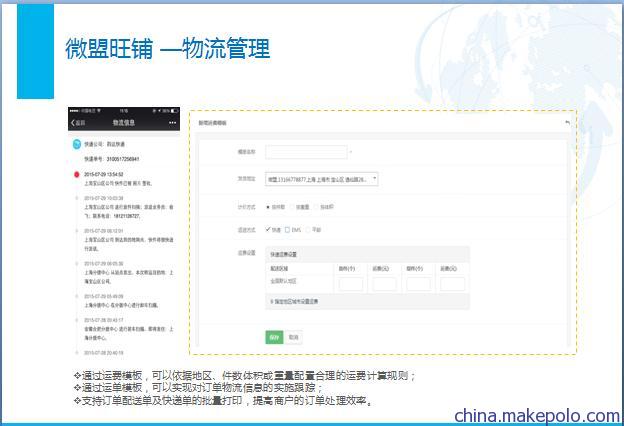Viewport: 624px width, 426px height.
Task: Open the shipping address dropdown
Action: point(322,179)
